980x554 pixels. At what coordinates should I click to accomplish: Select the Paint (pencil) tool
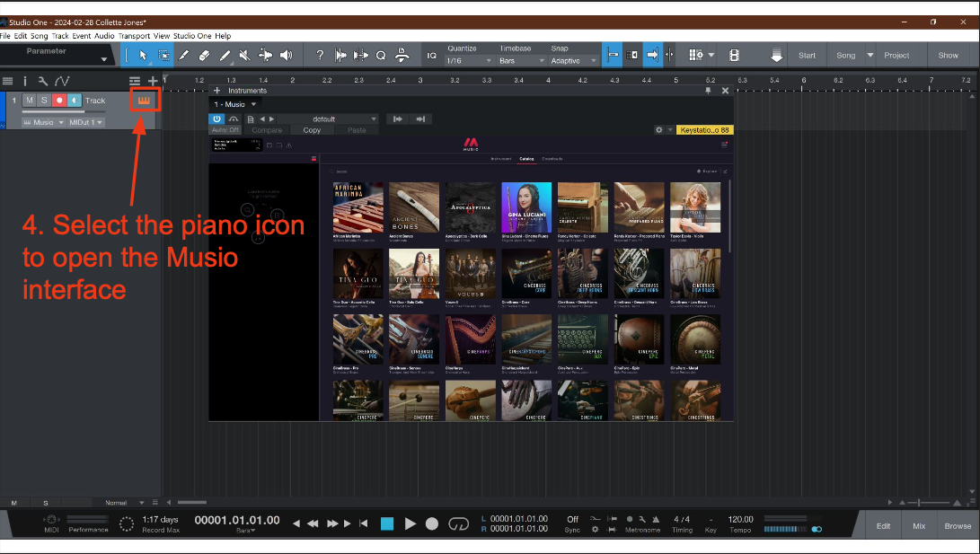(225, 56)
